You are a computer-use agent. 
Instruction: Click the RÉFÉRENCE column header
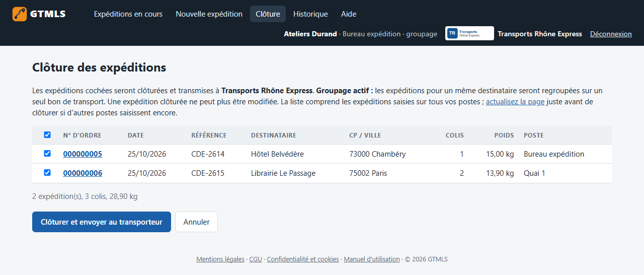[209, 135]
